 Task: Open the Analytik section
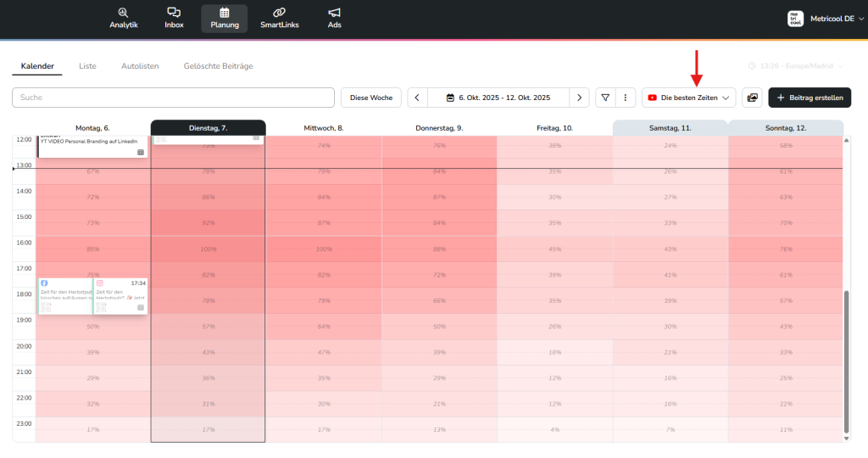123,18
